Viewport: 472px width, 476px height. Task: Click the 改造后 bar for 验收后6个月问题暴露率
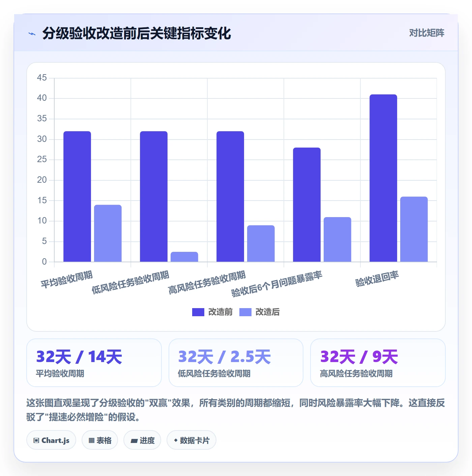pos(337,239)
